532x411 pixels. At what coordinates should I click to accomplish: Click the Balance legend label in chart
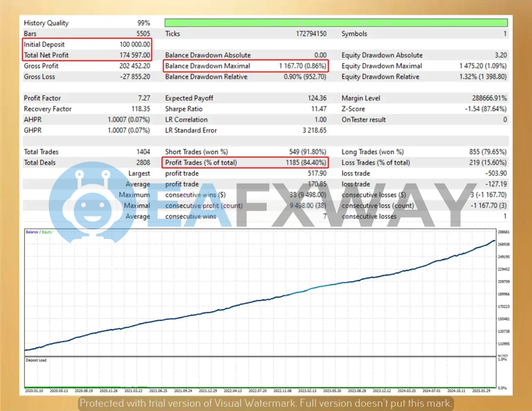[x=32, y=232]
